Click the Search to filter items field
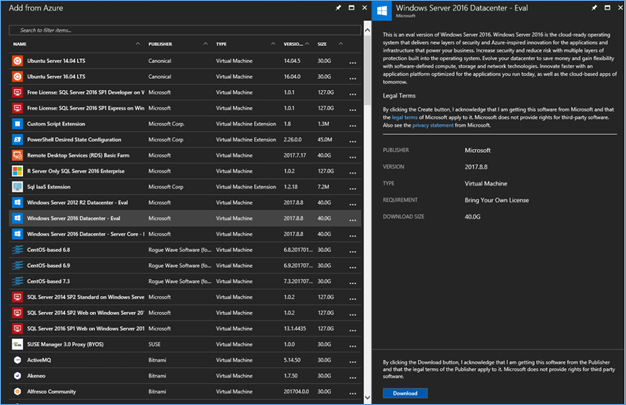Viewport: 626px width, 405px height. click(x=185, y=30)
